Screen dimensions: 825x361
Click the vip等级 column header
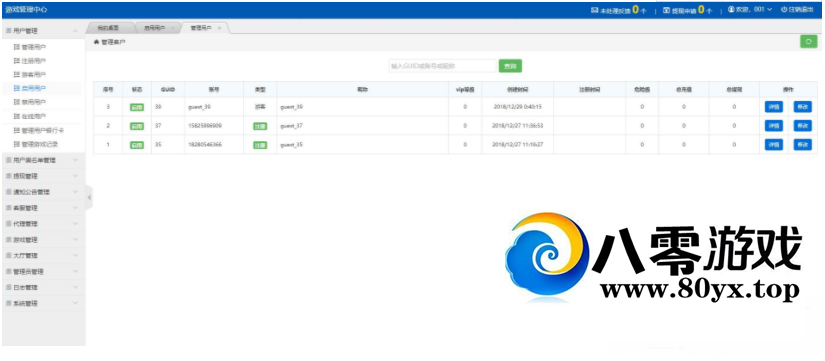pyautogui.click(x=465, y=90)
